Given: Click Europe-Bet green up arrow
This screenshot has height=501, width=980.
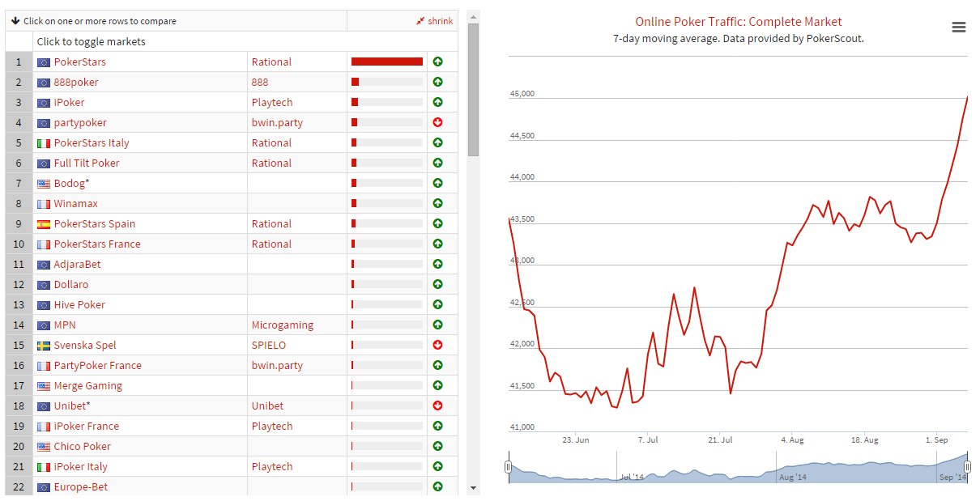Looking at the screenshot, I should (x=438, y=486).
